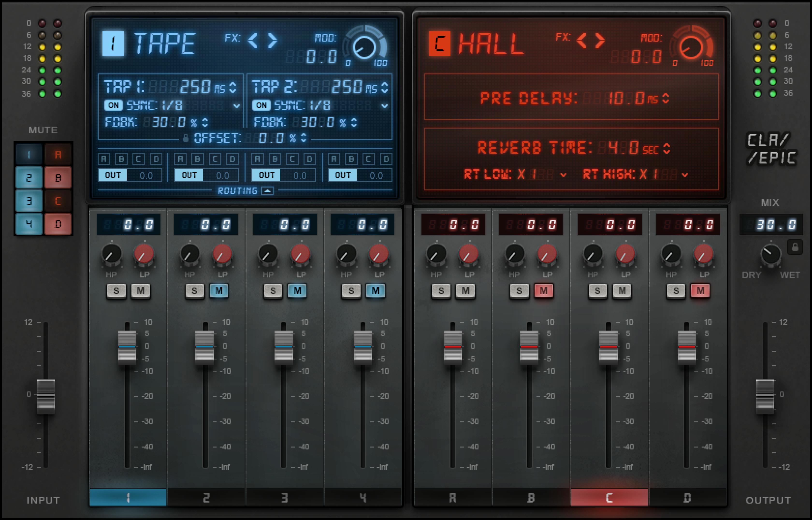Select delay channel 3 tab at bottom
812x520 pixels.
[x=285, y=497]
